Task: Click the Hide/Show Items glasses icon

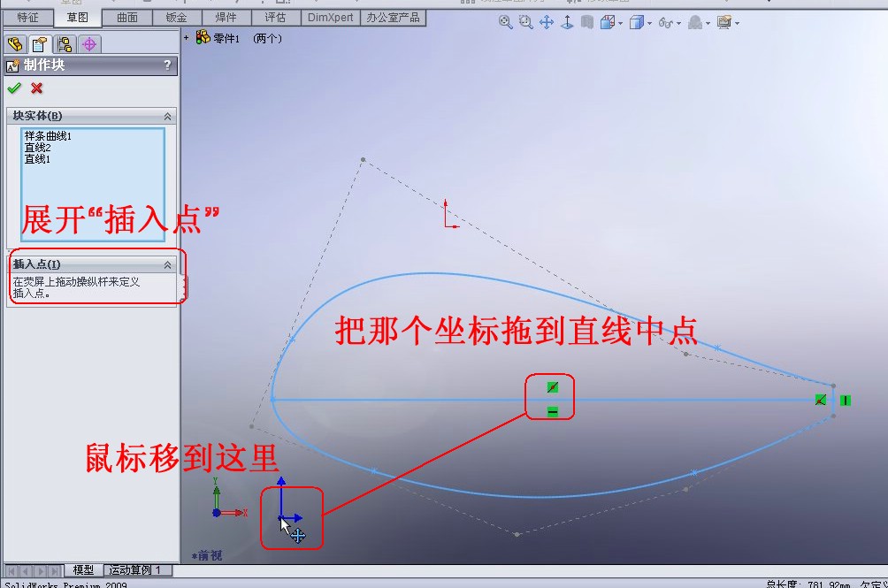Action: click(x=666, y=23)
